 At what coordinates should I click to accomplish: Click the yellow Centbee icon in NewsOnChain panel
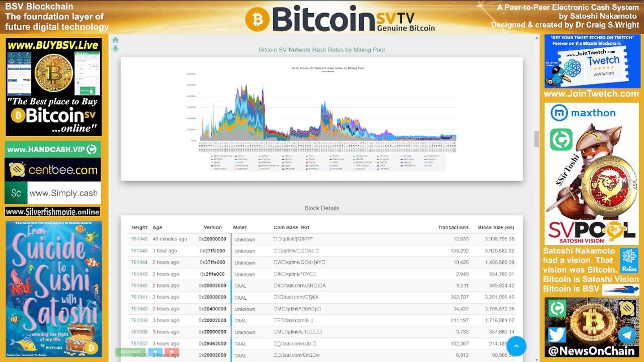[x=627, y=309]
